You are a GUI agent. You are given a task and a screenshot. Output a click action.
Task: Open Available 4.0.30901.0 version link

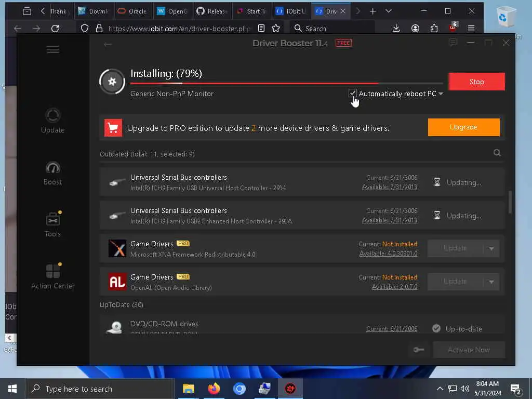(x=388, y=254)
